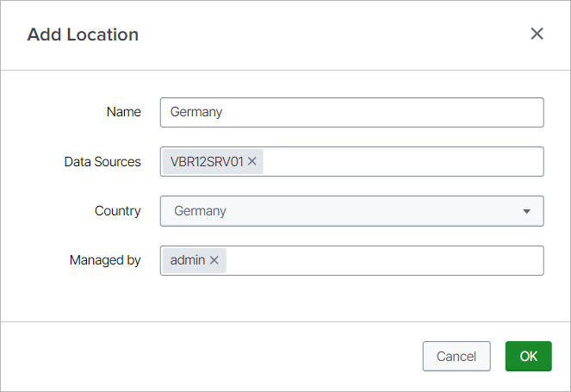Click the Managed by label
The width and height of the screenshot is (571, 392).
pos(105,260)
